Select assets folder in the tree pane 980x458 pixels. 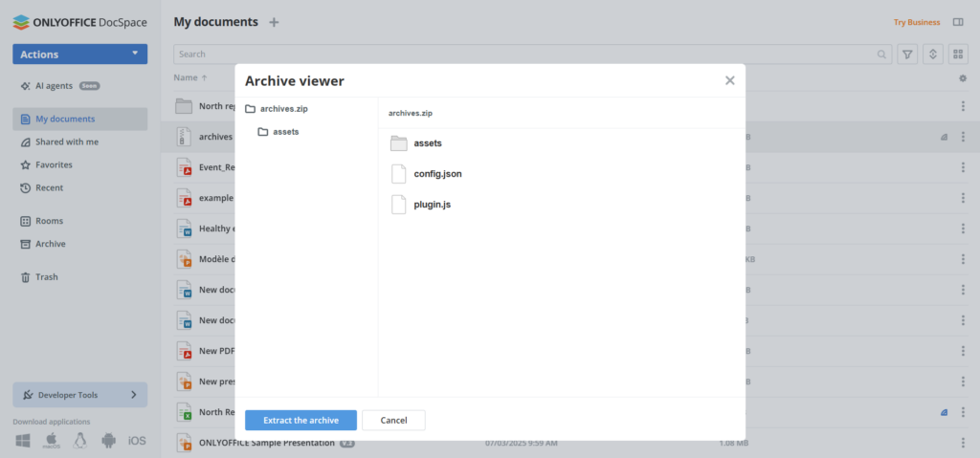[278, 132]
